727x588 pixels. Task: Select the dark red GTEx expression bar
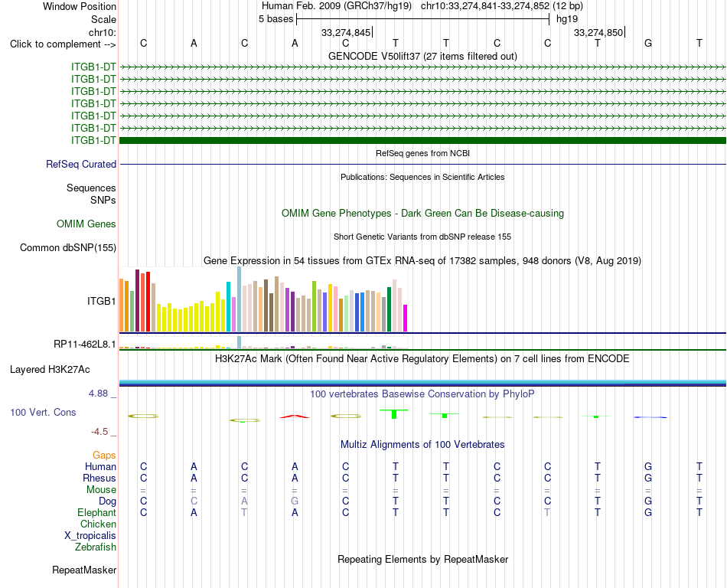[x=137, y=300]
